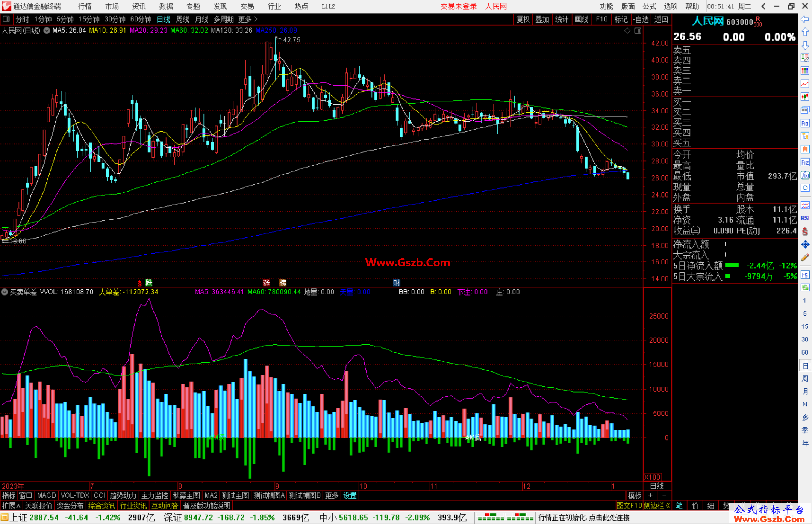Click the 返回 button
Screen dimensions: 812x524
661,19
